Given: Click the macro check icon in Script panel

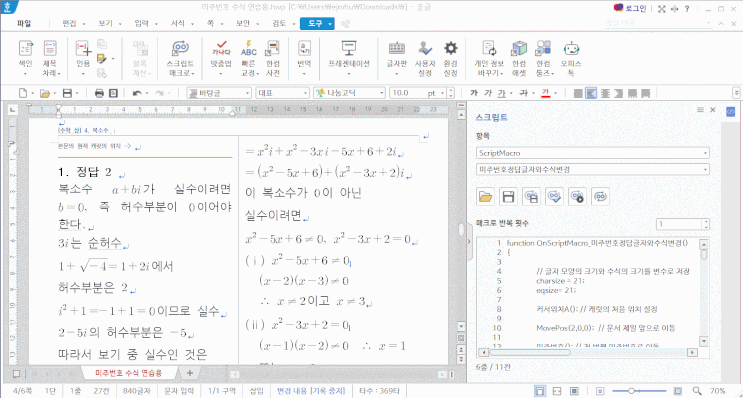Looking at the screenshot, I should [x=554, y=196].
